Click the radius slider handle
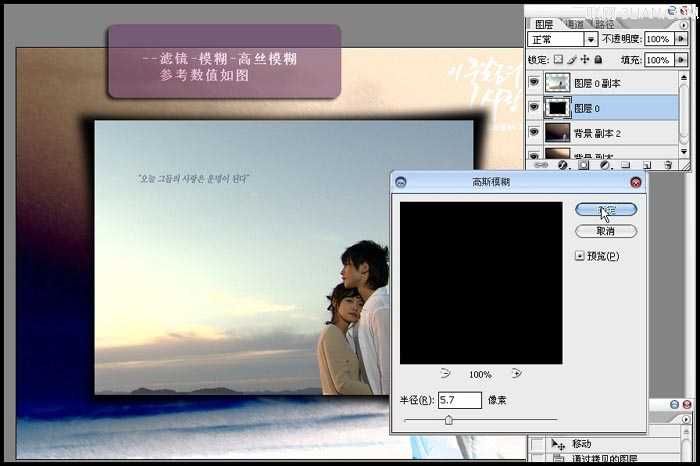The height and width of the screenshot is (466, 700). [x=448, y=420]
